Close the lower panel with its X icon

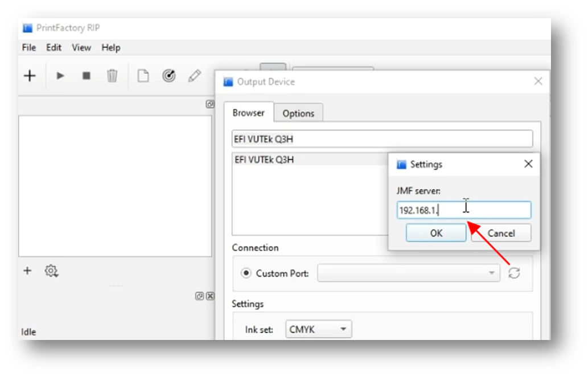click(x=211, y=296)
